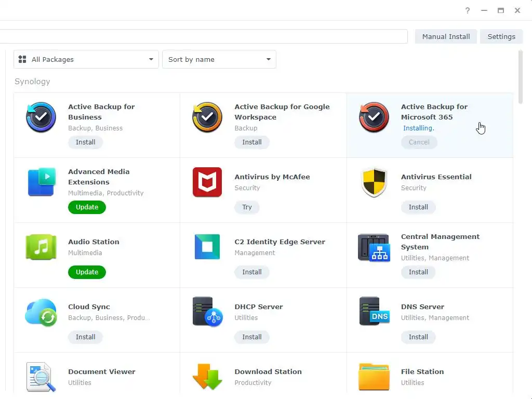The height and width of the screenshot is (399, 532).
Task: Open the Advanced Media Extensions icon
Action: (x=41, y=182)
